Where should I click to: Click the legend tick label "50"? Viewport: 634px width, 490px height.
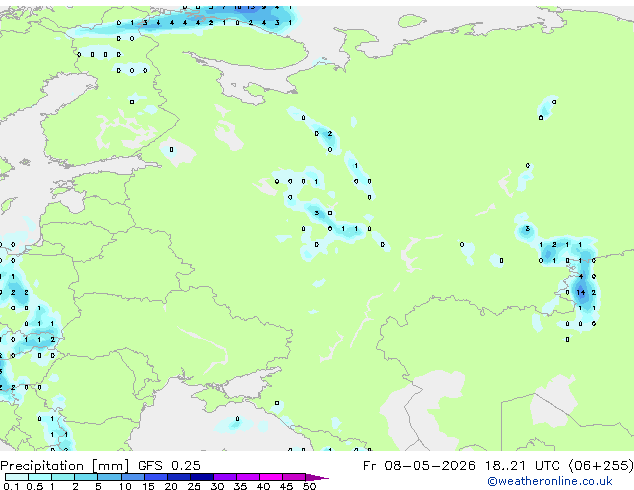coord(309,486)
